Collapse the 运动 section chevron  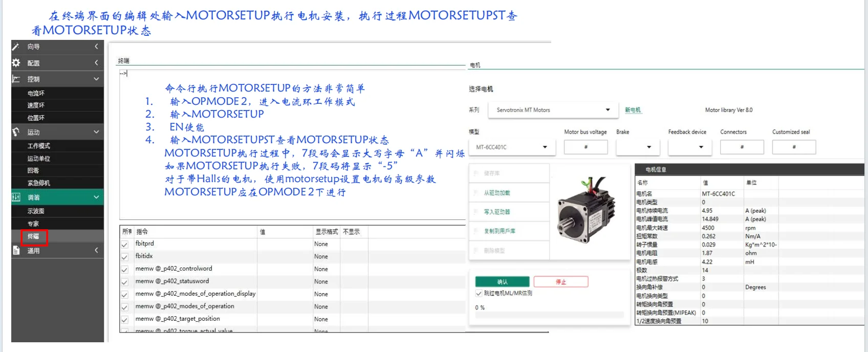pyautogui.click(x=96, y=131)
